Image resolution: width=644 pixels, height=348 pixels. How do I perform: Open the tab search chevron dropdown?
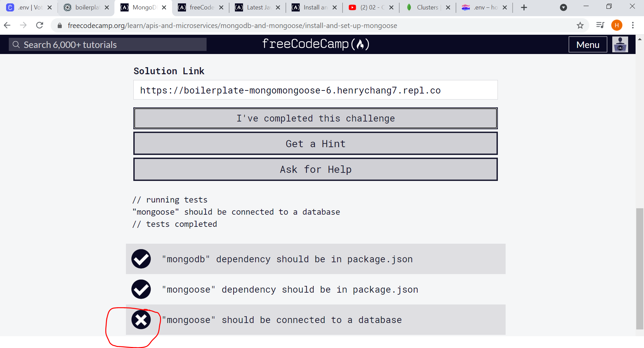point(563,7)
